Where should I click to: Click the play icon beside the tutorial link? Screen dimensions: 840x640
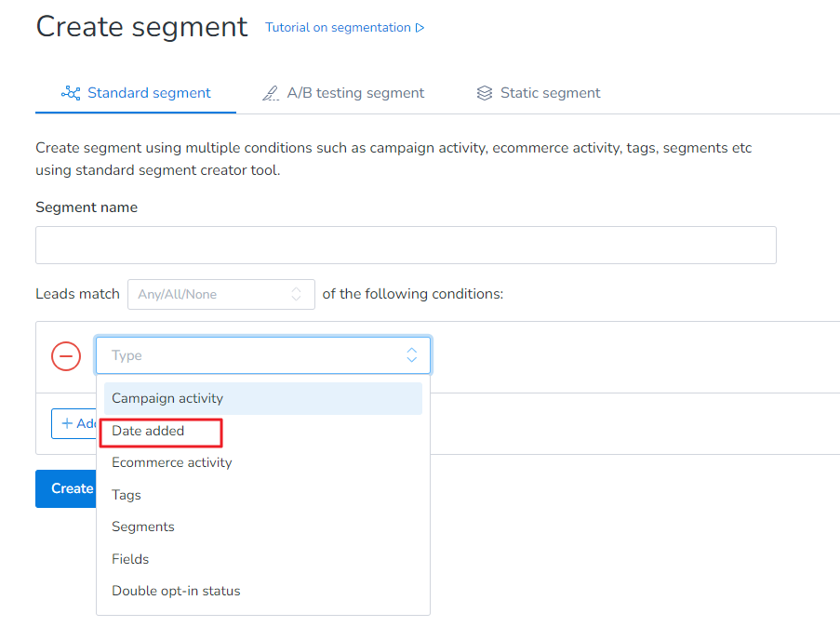pyautogui.click(x=420, y=28)
